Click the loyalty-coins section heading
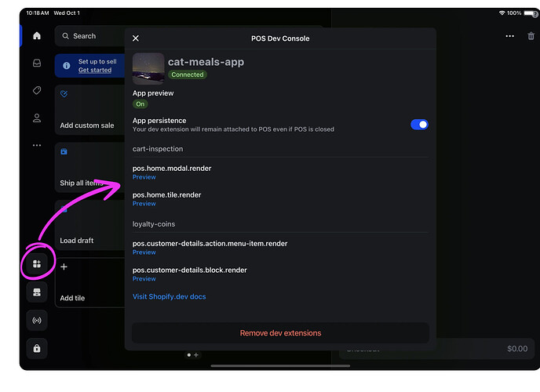 tap(154, 224)
